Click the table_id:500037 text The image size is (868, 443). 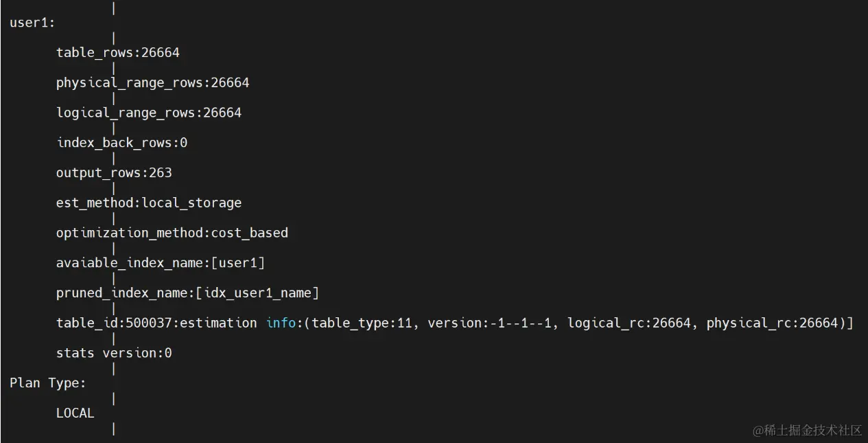114,323
